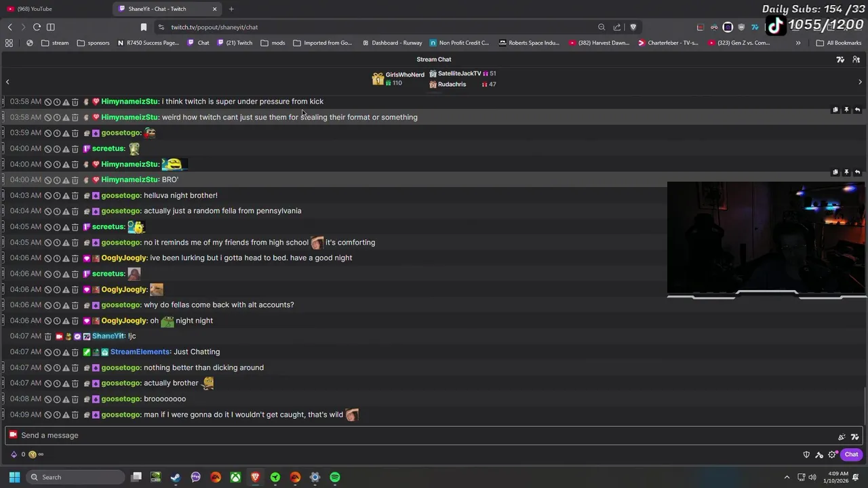This screenshot has height=488, width=868.
Task: Warn user on 'broooooooo' message
Action: 66,399
